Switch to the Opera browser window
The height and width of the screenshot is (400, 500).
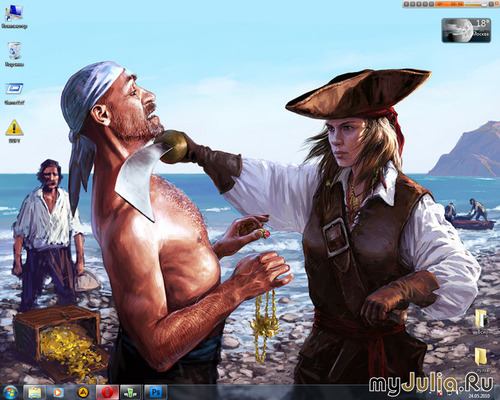[107, 392]
